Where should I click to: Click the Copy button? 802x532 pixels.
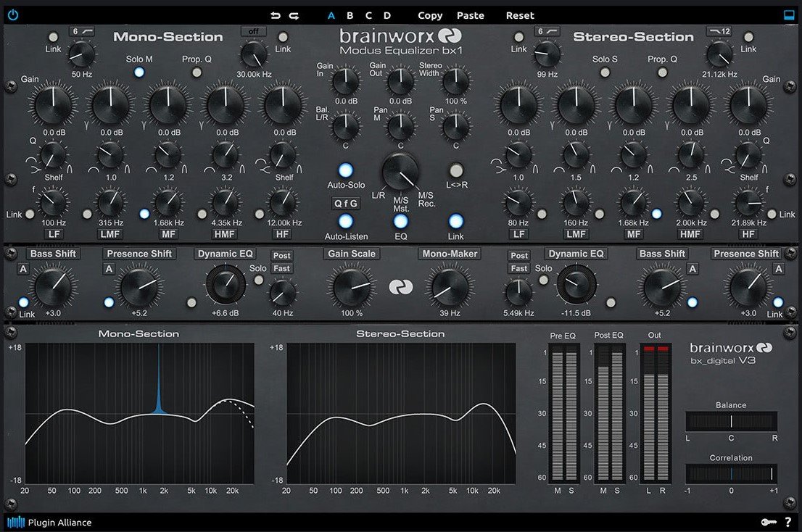430,15
